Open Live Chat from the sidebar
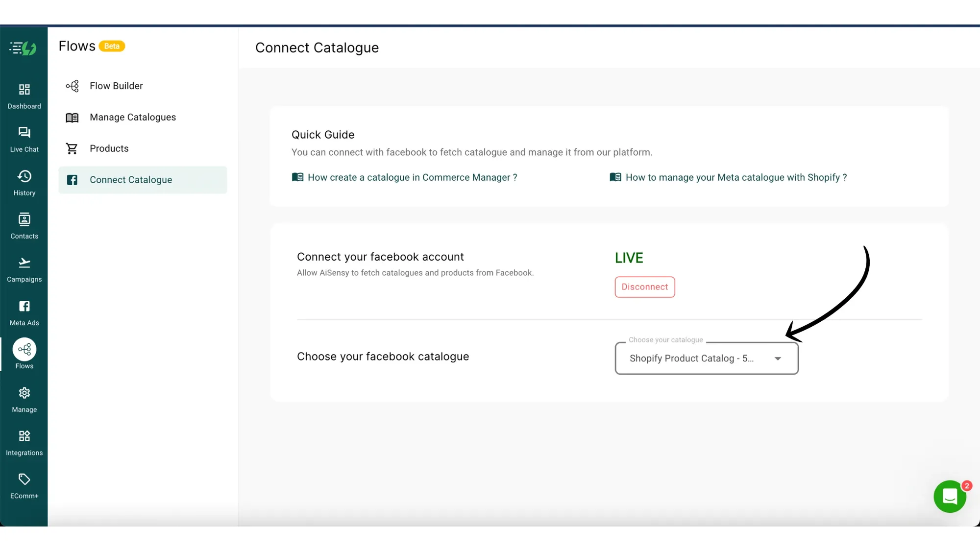 (24, 139)
